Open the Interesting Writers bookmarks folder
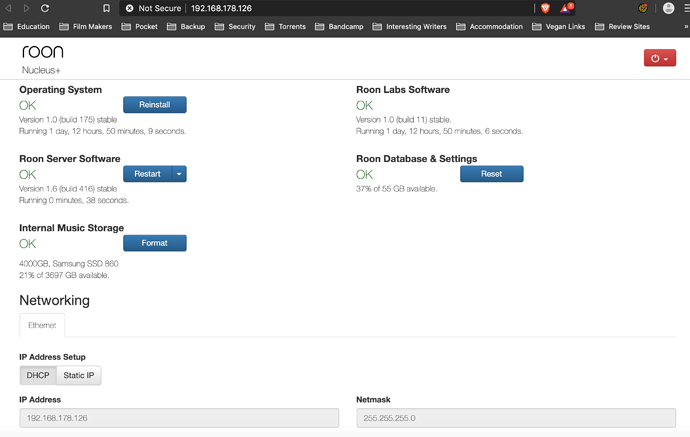Image resolution: width=690 pixels, height=437 pixels. click(409, 27)
